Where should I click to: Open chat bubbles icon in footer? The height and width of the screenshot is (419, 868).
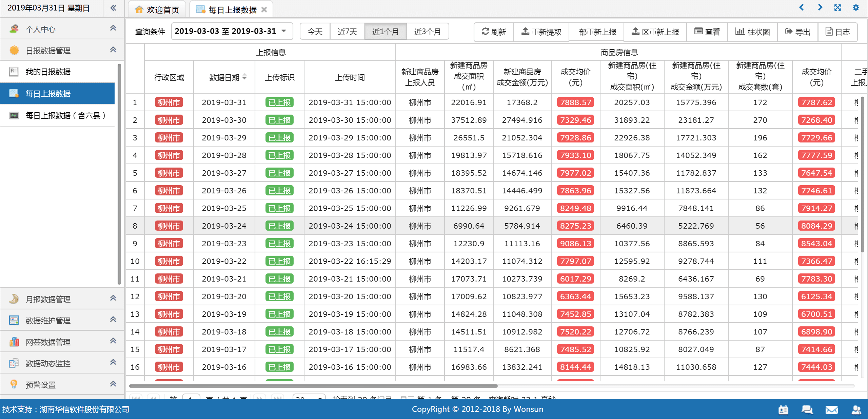(807, 410)
